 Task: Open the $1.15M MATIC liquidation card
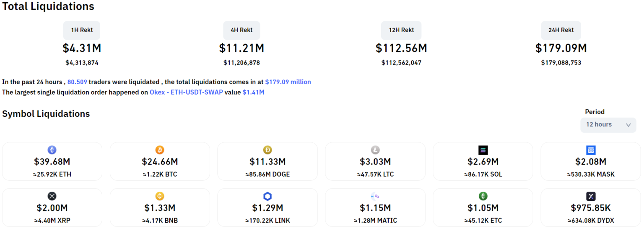[375, 208]
